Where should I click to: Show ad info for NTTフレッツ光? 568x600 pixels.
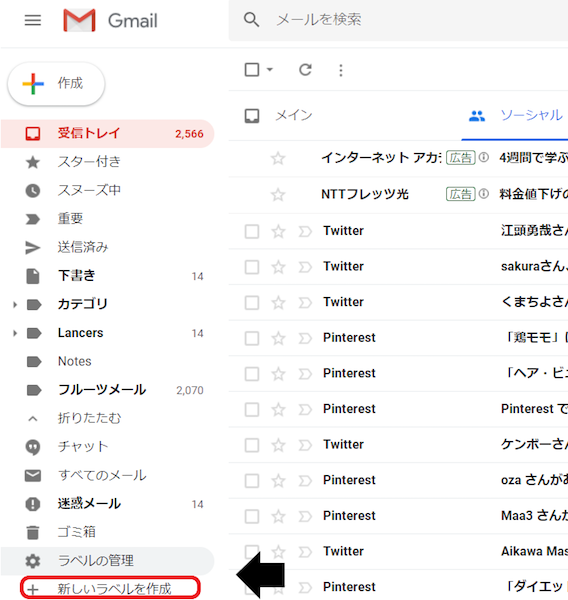[x=484, y=194]
